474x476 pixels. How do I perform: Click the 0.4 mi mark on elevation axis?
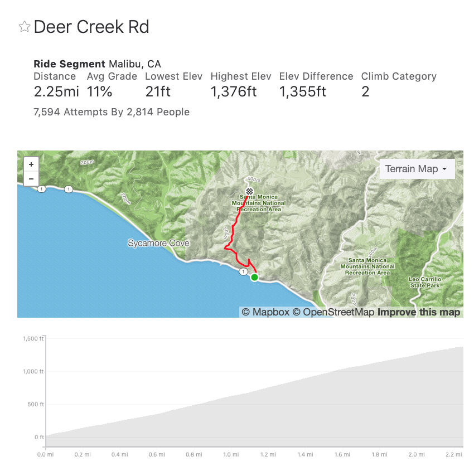click(119, 455)
